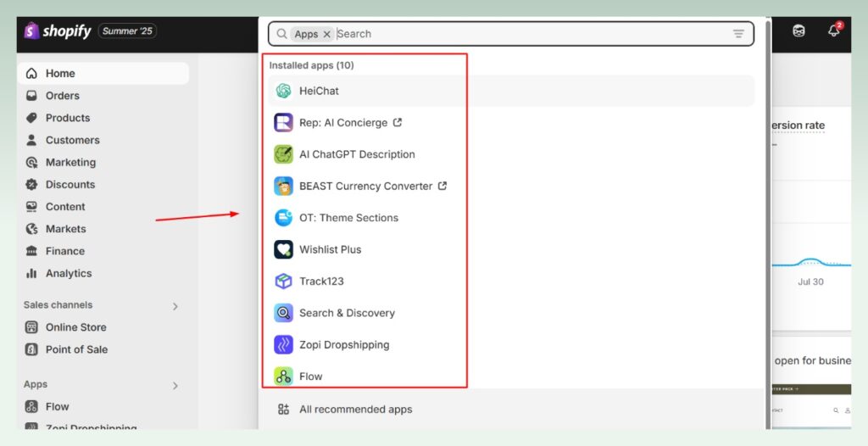Open Rep: AI Concierge app
The width and height of the screenshot is (868, 446).
[x=343, y=123]
